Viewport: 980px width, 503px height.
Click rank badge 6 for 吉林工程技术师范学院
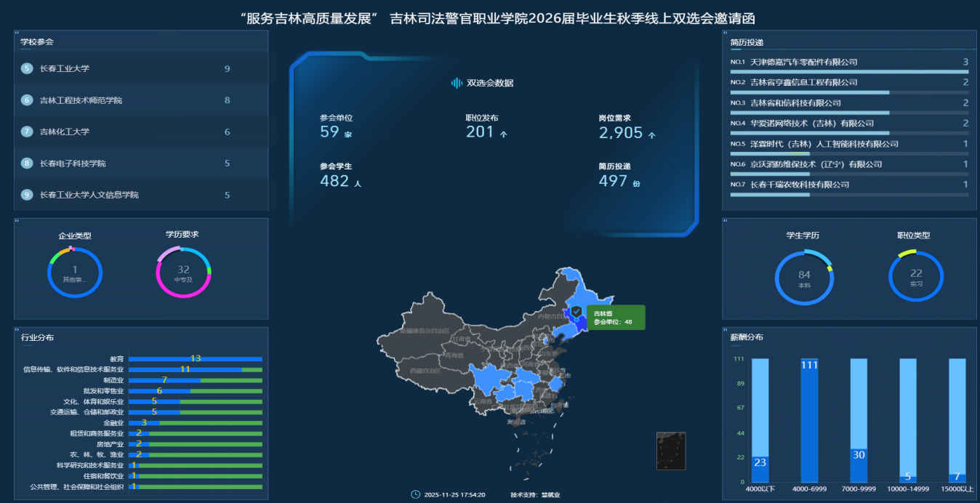(28, 100)
